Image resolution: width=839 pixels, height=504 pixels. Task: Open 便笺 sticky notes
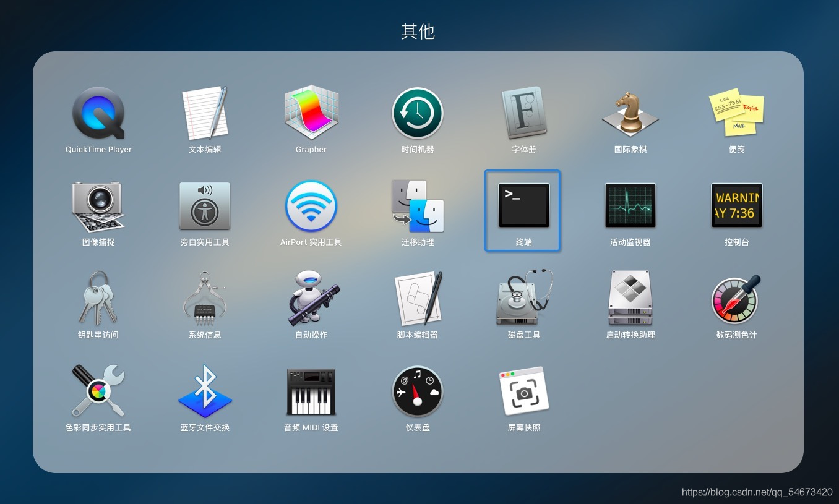pos(736,113)
